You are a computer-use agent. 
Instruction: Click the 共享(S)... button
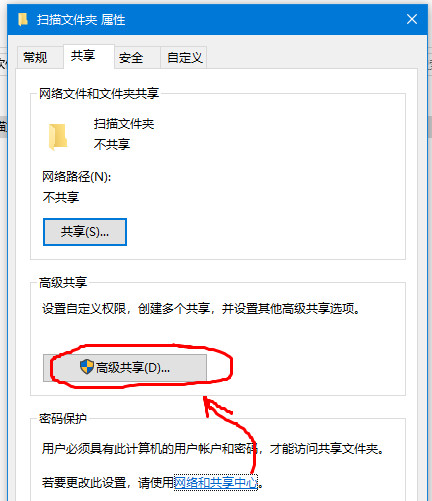coord(85,232)
